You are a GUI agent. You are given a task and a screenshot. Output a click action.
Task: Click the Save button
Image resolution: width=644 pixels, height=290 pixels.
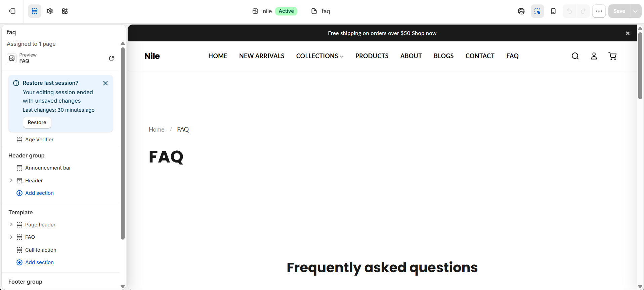pyautogui.click(x=619, y=11)
